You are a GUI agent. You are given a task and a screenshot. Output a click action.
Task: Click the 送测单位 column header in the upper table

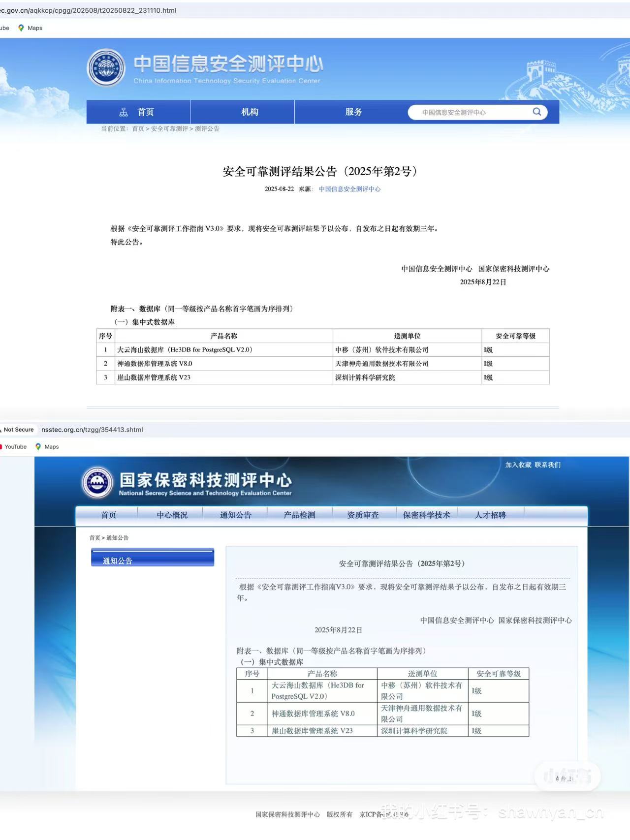[408, 336]
